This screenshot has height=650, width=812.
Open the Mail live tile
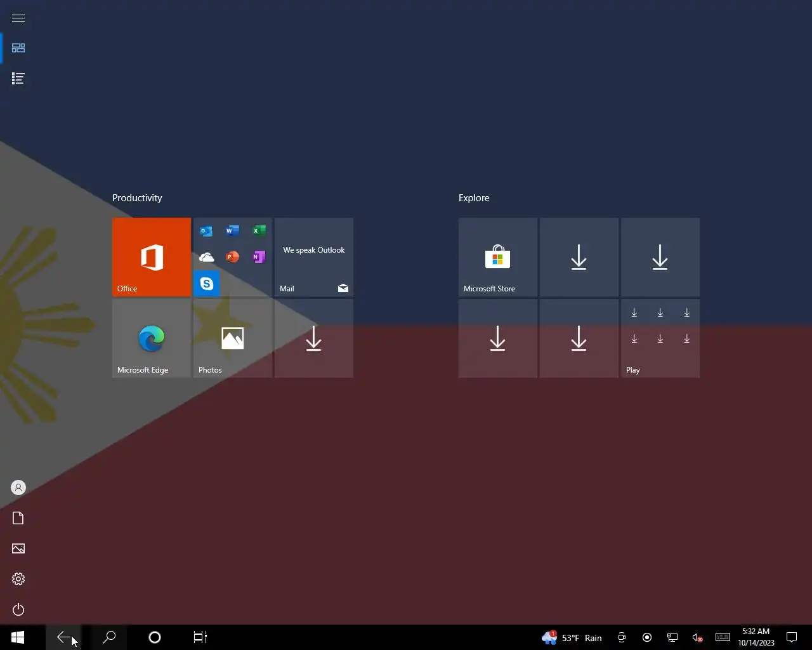314,257
